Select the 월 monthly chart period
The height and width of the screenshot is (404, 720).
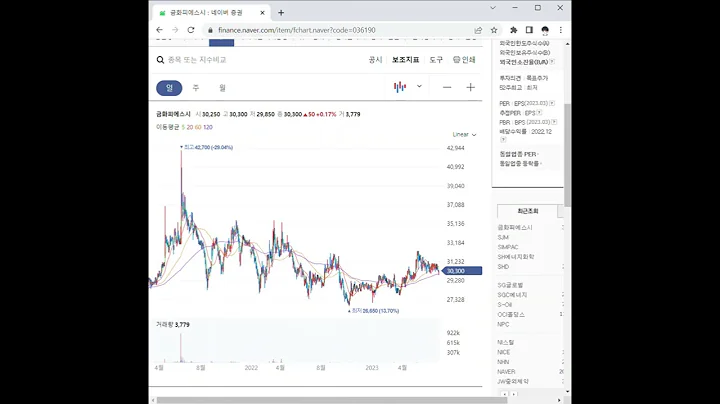point(222,88)
